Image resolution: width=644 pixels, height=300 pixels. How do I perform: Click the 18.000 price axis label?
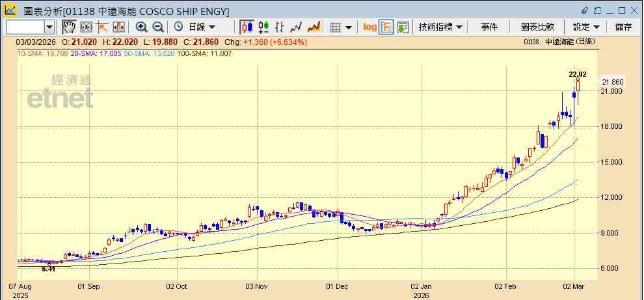pyautogui.click(x=612, y=127)
